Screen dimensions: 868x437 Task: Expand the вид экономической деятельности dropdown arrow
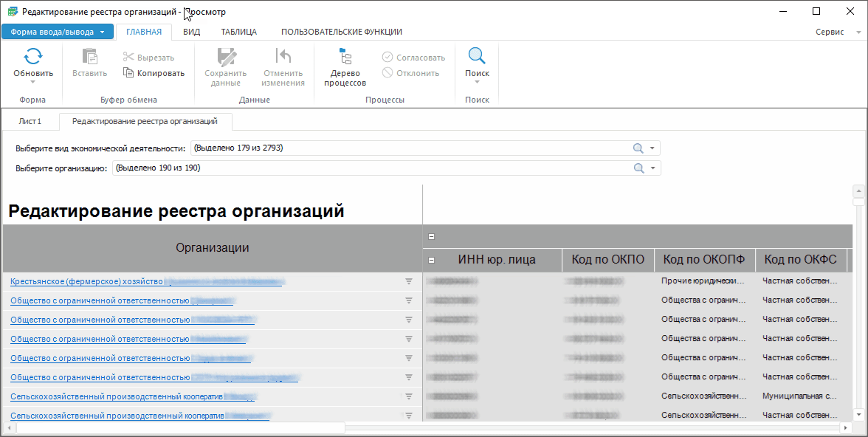point(652,148)
